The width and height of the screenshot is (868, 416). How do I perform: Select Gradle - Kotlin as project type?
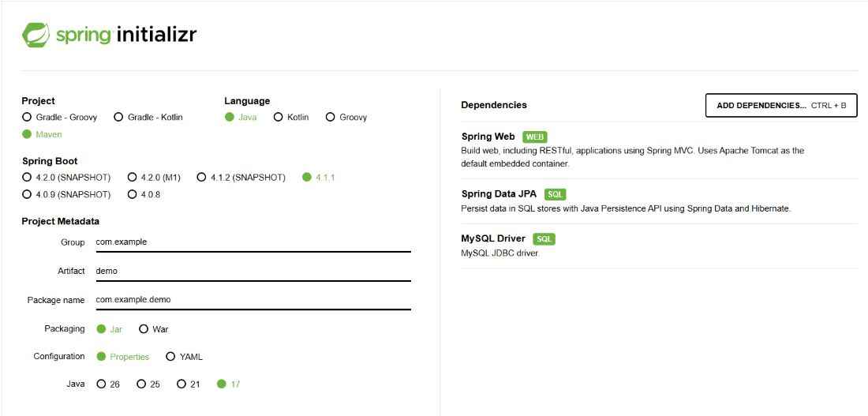[x=148, y=118]
